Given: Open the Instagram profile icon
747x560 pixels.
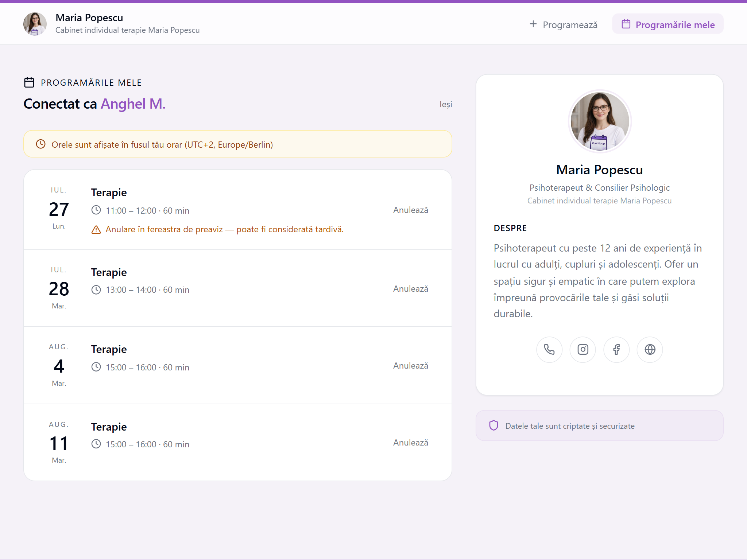Looking at the screenshot, I should coord(583,350).
